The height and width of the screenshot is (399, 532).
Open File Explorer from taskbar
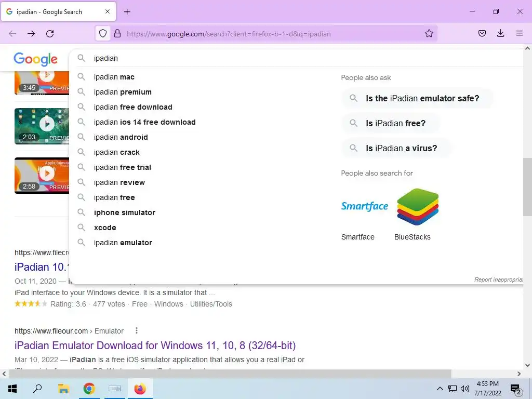pyautogui.click(x=63, y=389)
